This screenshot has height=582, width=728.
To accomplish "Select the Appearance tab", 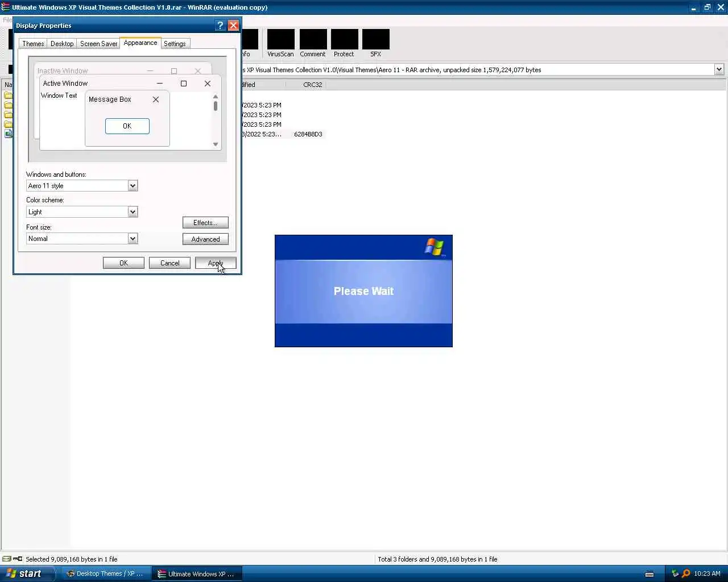I will coord(140,43).
